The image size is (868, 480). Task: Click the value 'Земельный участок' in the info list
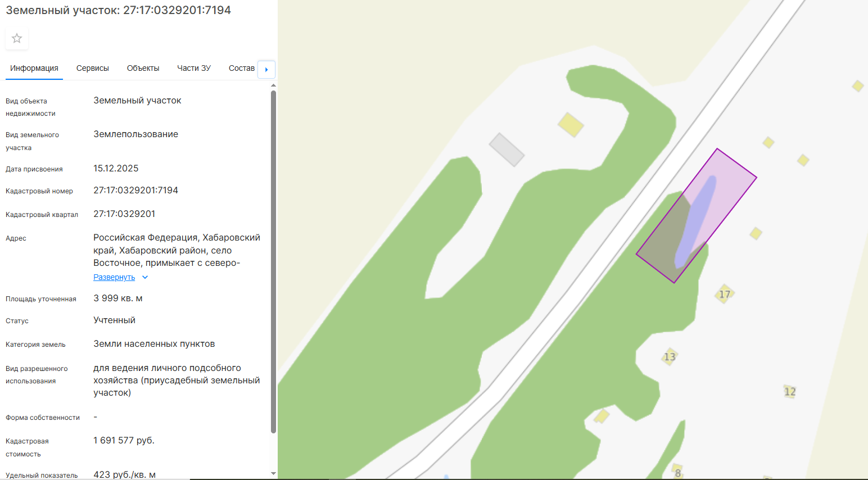pos(137,101)
